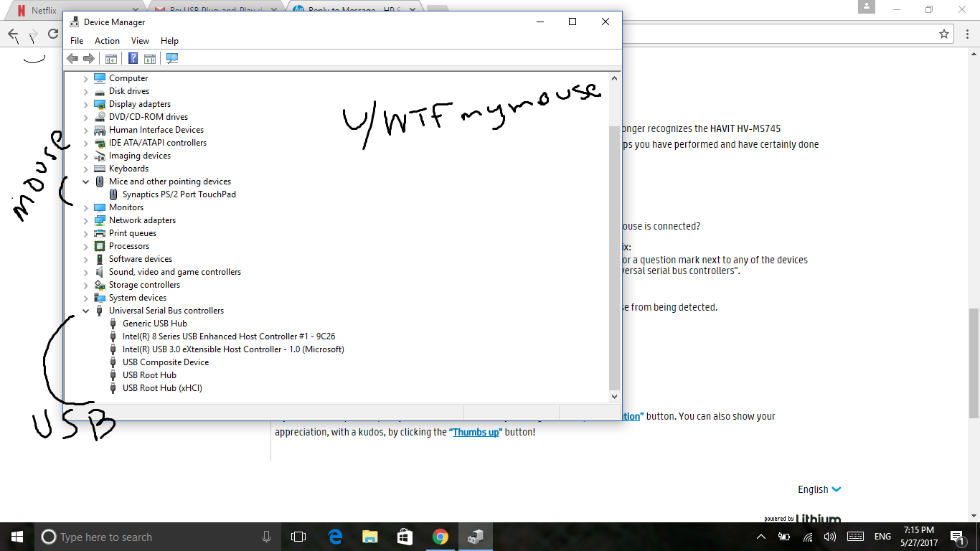Viewport: 980px width, 551px height.
Task: Expand the Display adapters category
Action: point(85,103)
